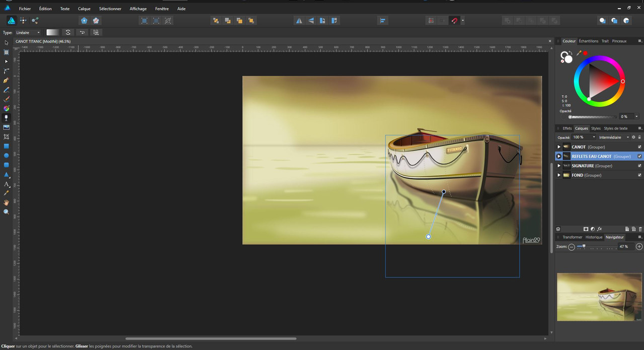Select the Pencil tool
This screenshot has width=644, height=350.
click(6, 90)
